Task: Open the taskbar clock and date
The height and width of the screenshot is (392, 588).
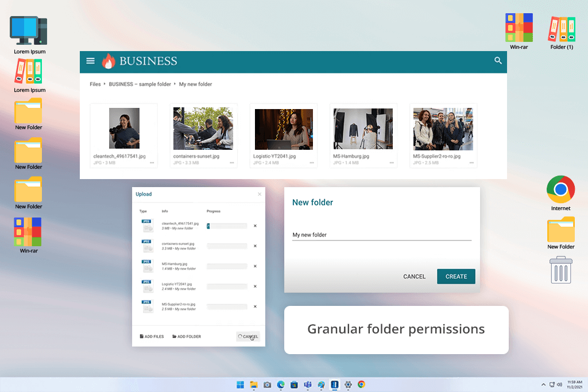Action: (x=574, y=385)
